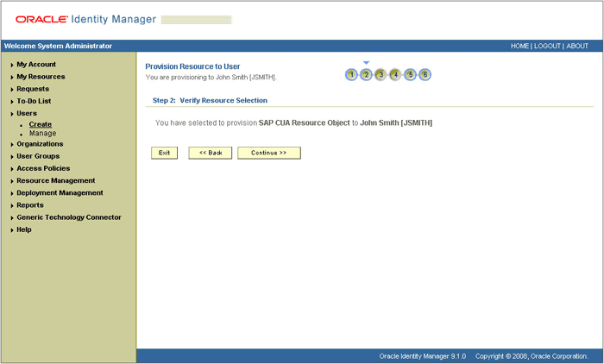This screenshot has height=364, width=604.
Task: Click SAP CUA Resource Object text
Action: tap(305, 122)
